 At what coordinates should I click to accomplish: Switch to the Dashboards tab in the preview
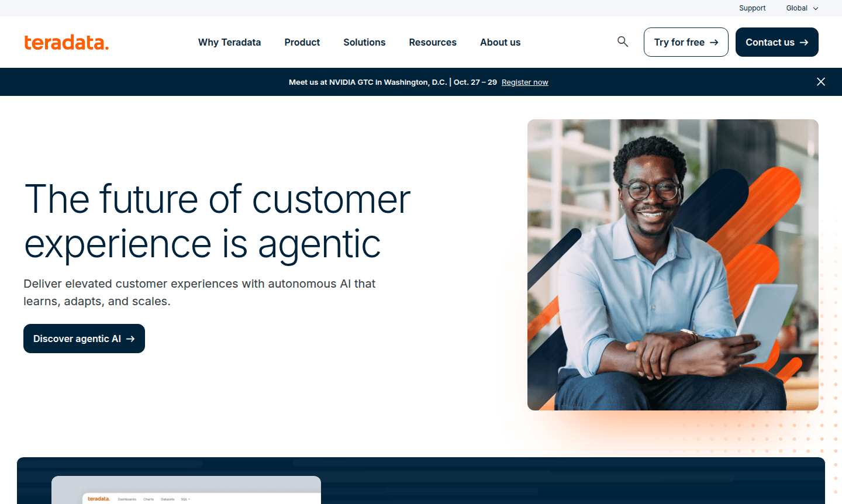coord(127,499)
